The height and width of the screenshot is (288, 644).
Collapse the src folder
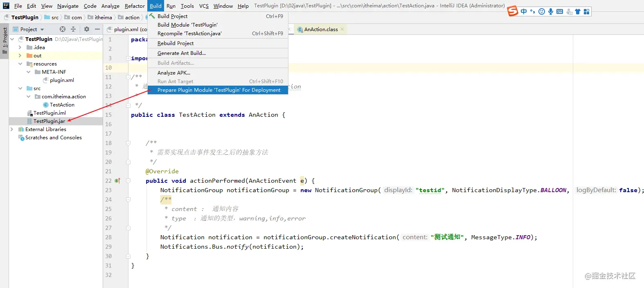(20, 88)
